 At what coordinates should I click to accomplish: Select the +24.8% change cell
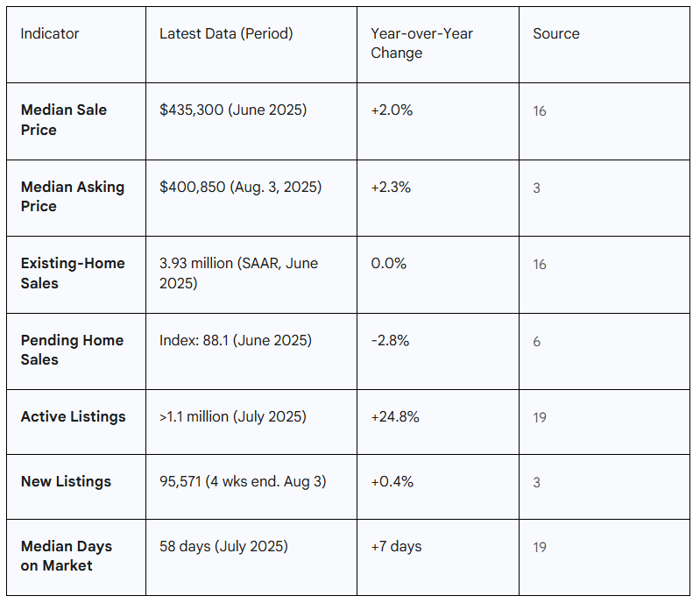click(x=395, y=416)
